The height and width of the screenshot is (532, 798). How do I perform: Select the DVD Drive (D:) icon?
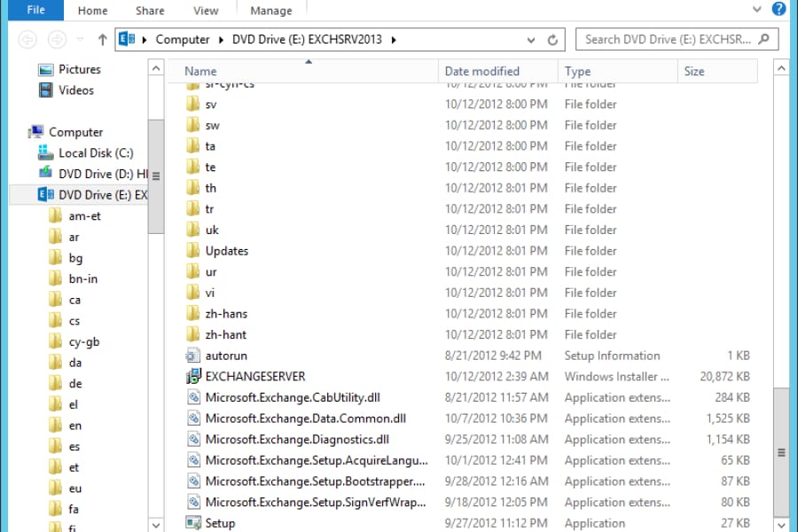[x=46, y=173]
